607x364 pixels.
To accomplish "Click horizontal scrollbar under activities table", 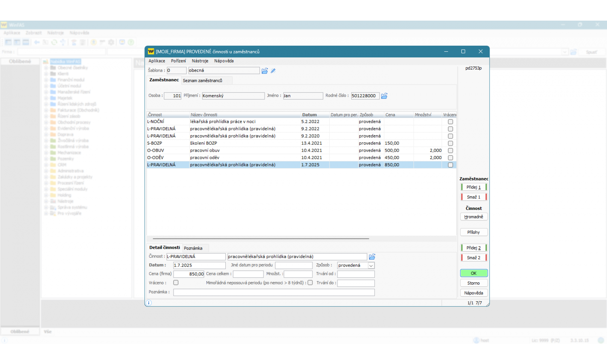I will [x=261, y=239].
